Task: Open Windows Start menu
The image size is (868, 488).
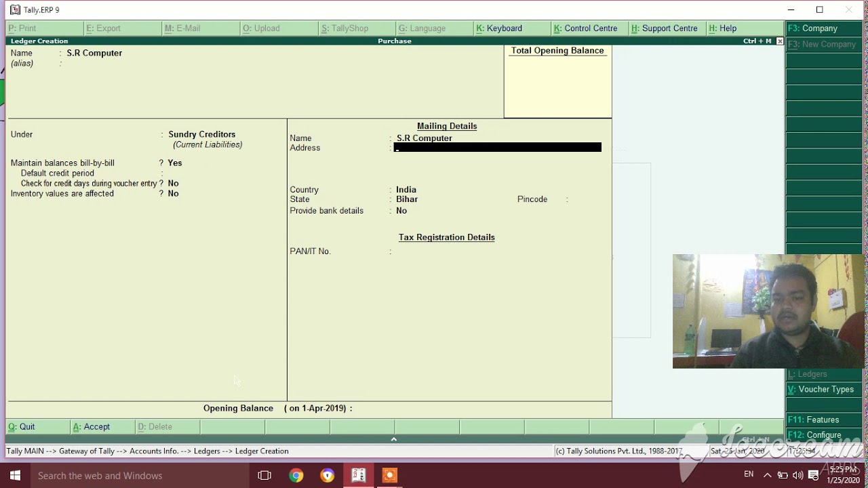Action: 15,475
